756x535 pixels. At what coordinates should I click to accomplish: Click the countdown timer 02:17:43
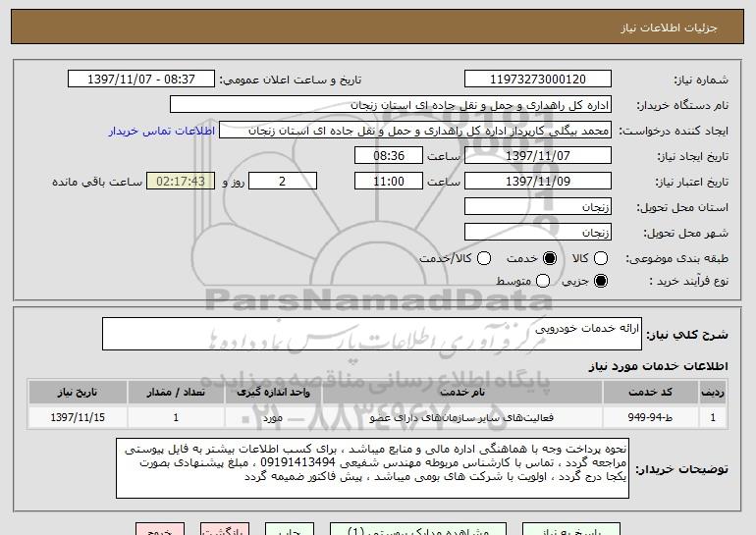tap(181, 182)
